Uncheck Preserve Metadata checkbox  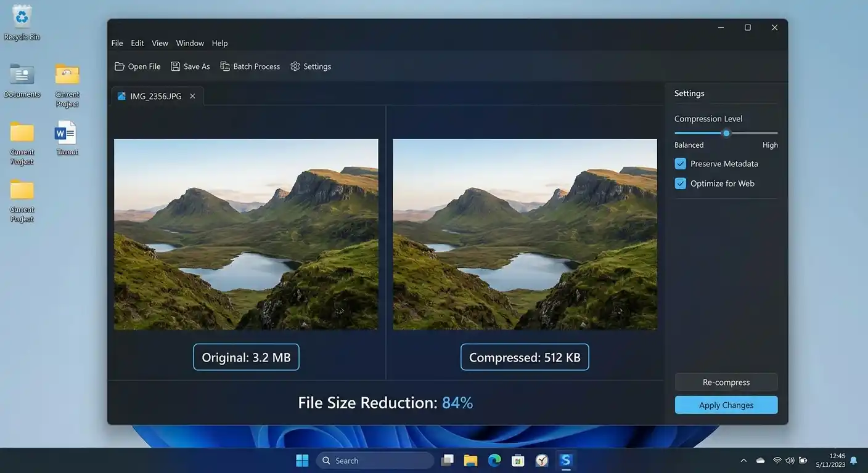681,164
